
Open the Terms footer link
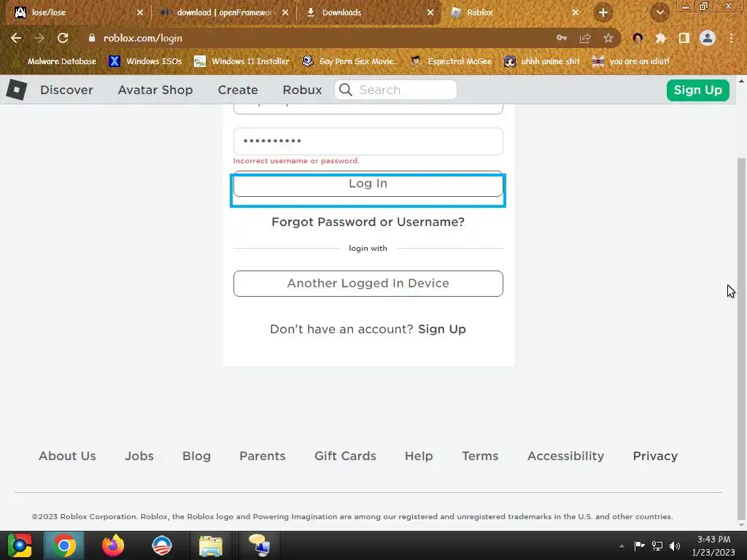click(x=480, y=456)
